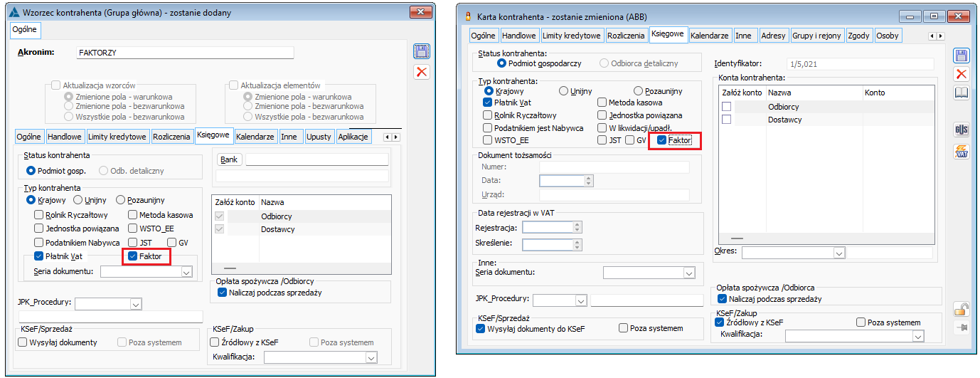Open the book icon in Karta kontrahenta sidebar
Screen dimensions: 980x378
tap(962, 93)
